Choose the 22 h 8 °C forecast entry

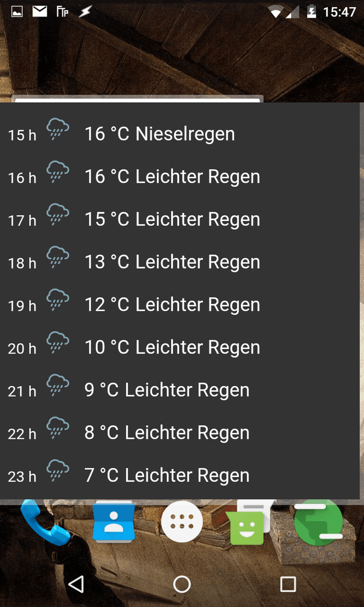click(x=180, y=432)
